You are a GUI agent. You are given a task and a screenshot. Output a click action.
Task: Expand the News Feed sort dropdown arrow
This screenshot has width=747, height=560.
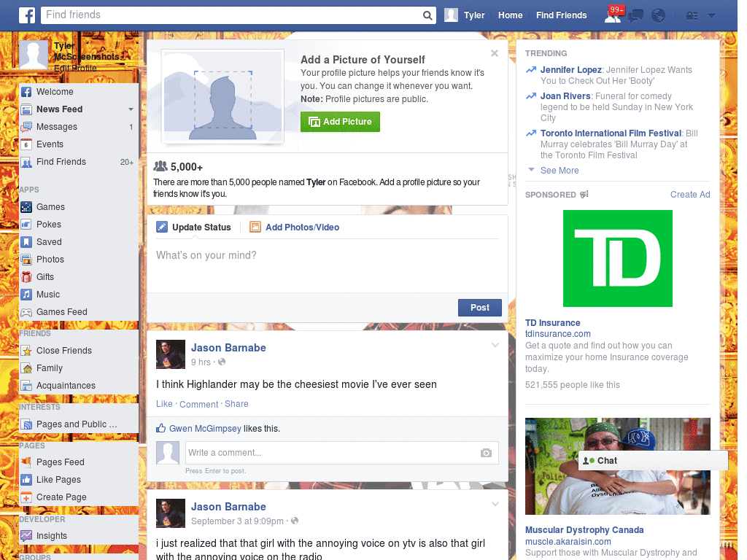coord(131,109)
